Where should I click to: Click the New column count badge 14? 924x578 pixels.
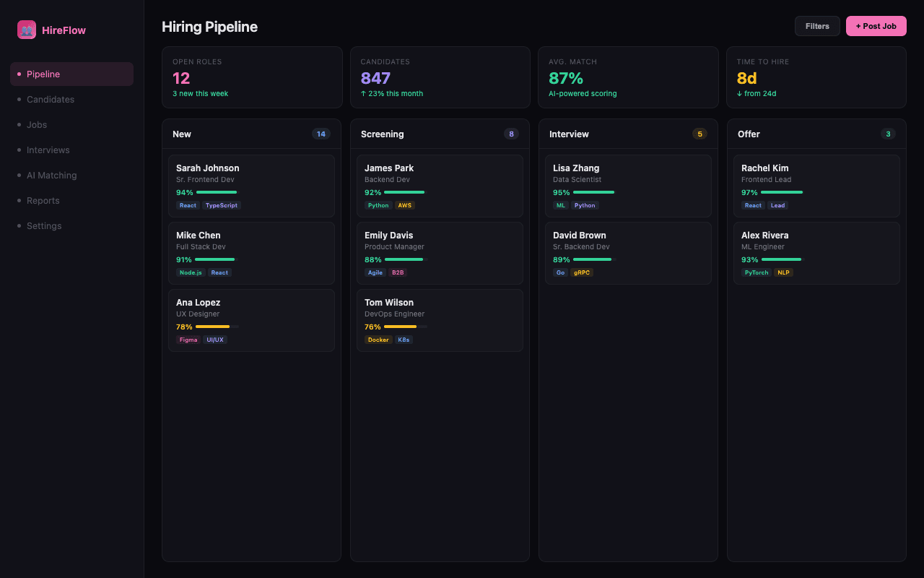click(321, 134)
